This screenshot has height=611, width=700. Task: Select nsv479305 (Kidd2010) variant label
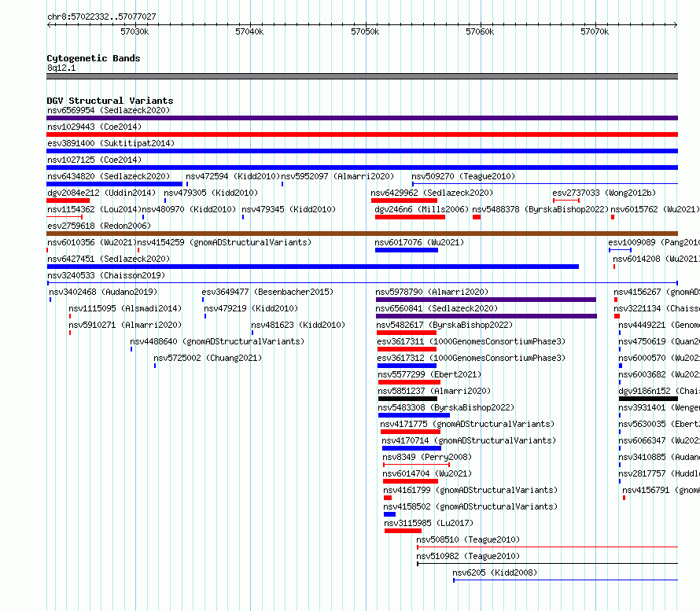coord(211,193)
